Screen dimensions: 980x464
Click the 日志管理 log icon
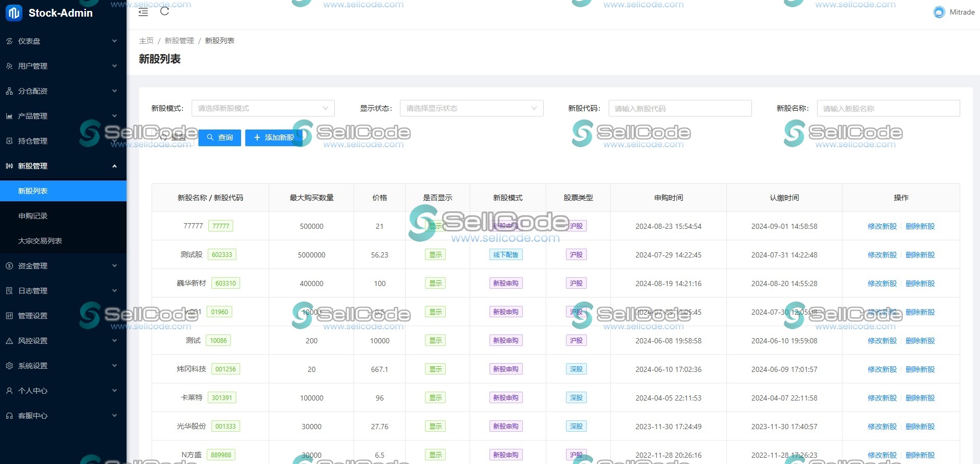click(9, 291)
